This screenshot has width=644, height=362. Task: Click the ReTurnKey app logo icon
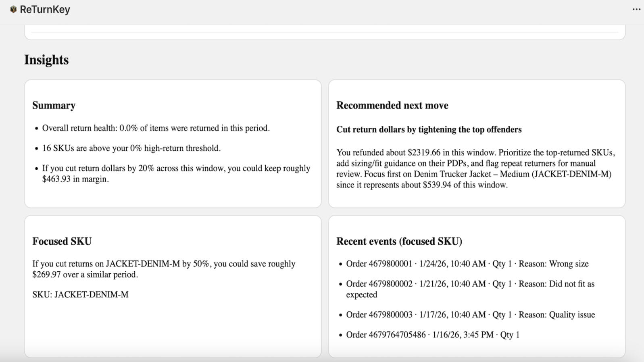coord(13,9)
